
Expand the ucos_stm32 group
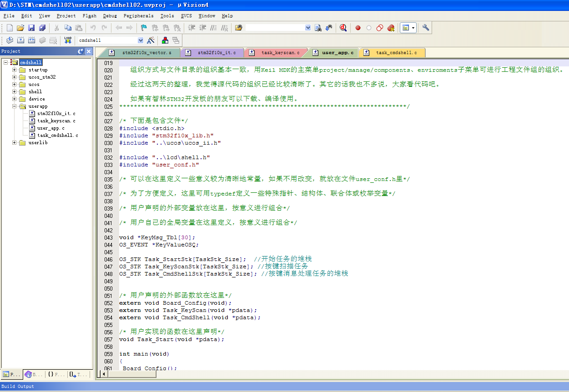tap(15, 77)
